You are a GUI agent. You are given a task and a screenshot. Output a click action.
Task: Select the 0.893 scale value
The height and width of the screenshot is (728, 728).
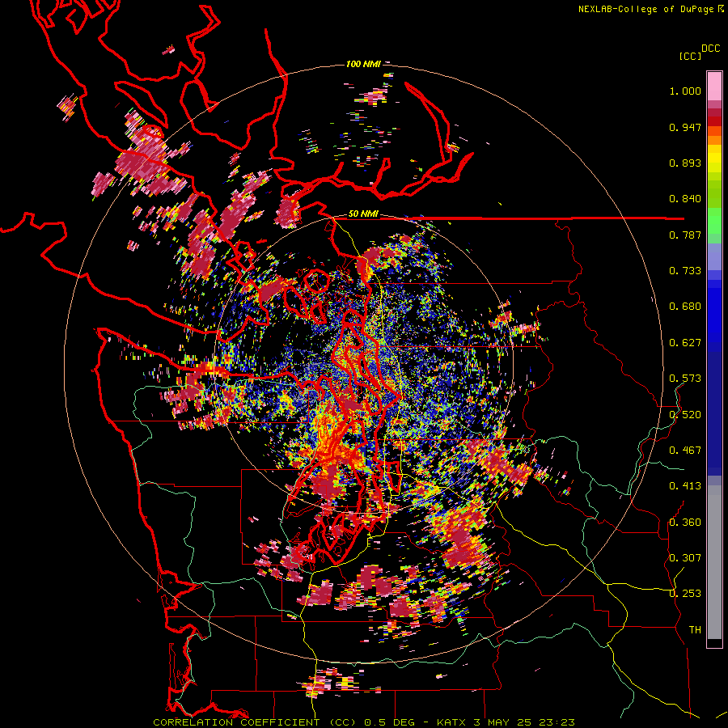(685, 163)
